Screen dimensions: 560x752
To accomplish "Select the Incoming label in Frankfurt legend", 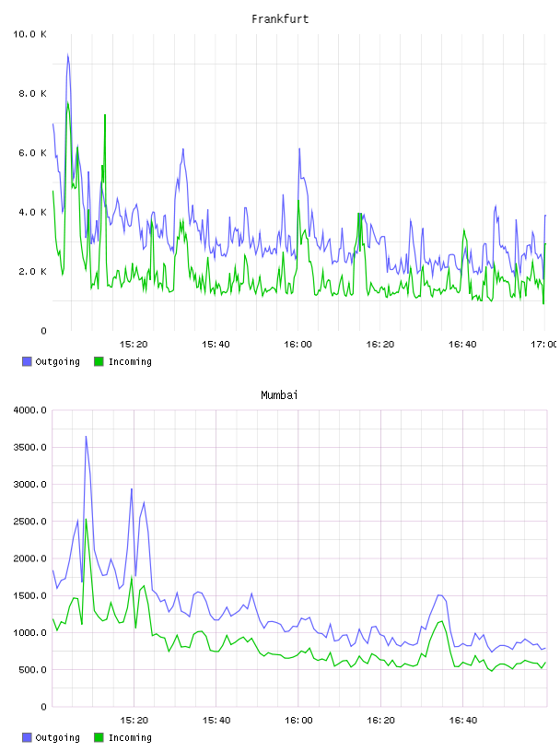I will pyautogui.click(x=130, y=362).
